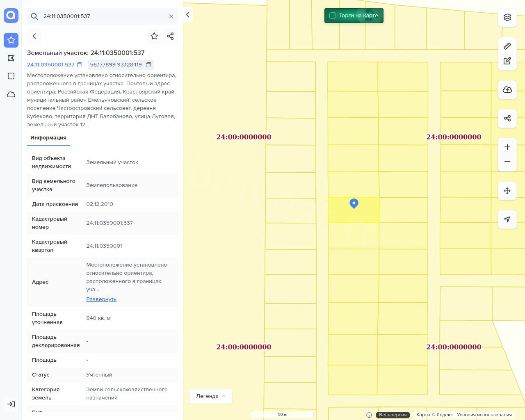Image resolution: width=525 pixels, height=420 pixels.
Task: Copy the coordinates 56.177899 93.128419
Action: [148, 65]
